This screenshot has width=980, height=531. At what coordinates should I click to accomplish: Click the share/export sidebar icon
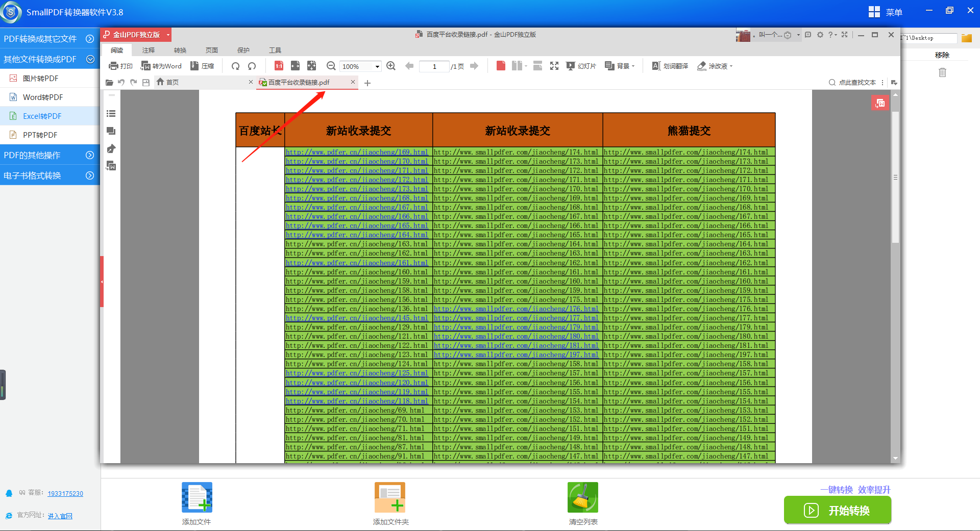(x=111, y=148)
